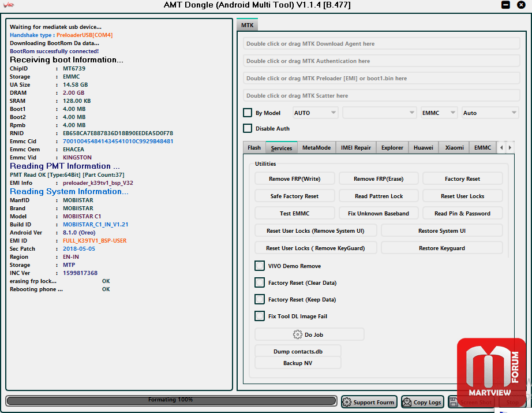This screenshot has height=413, width=532.
Task: Click MTK Preloader or boot1.bin field
Action: (381, 78)
